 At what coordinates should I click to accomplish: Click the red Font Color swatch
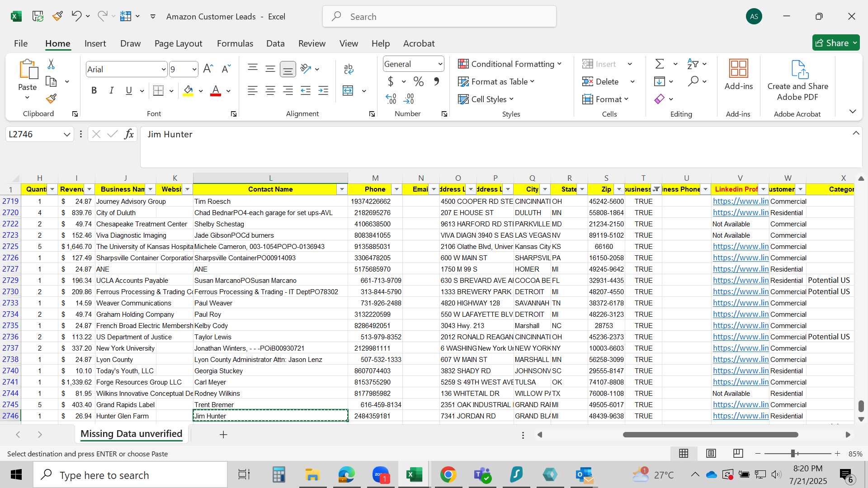point(216,91)
